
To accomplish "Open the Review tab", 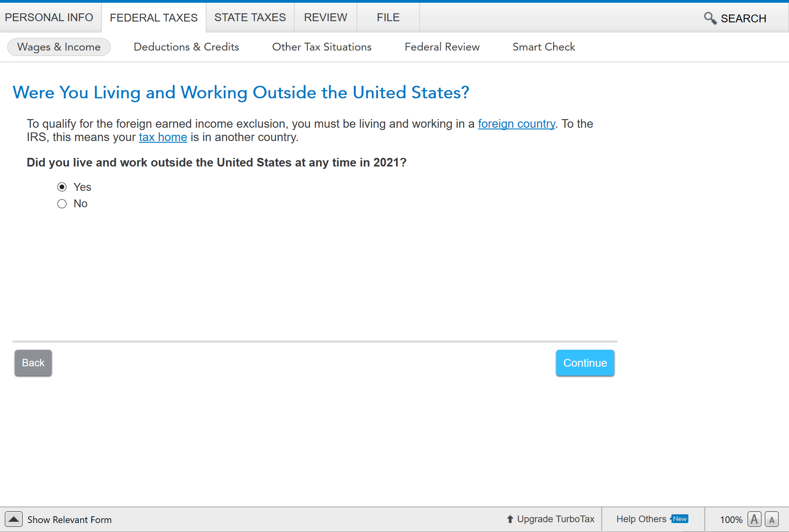I will [x=325, y=18].
